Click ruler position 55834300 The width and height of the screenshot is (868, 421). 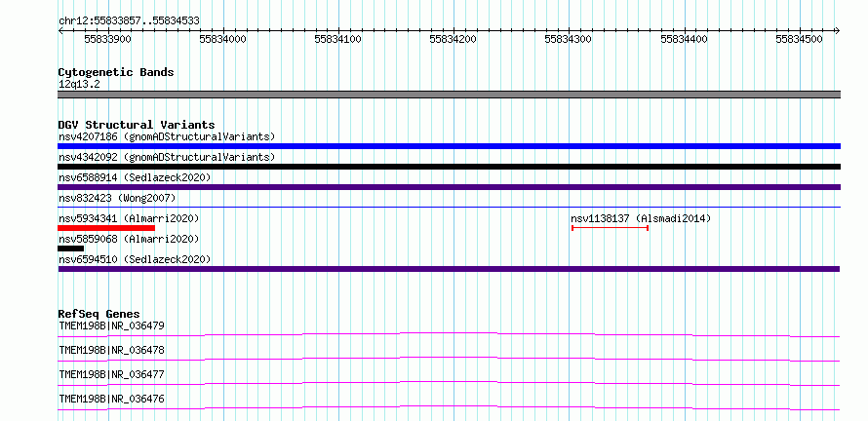[568, 39]
